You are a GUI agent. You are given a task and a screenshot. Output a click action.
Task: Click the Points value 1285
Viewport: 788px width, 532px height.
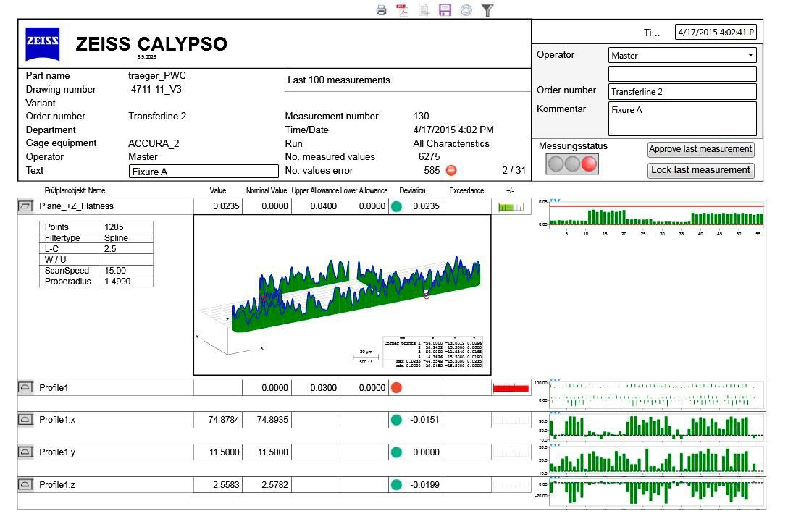(x=114, y=227)
